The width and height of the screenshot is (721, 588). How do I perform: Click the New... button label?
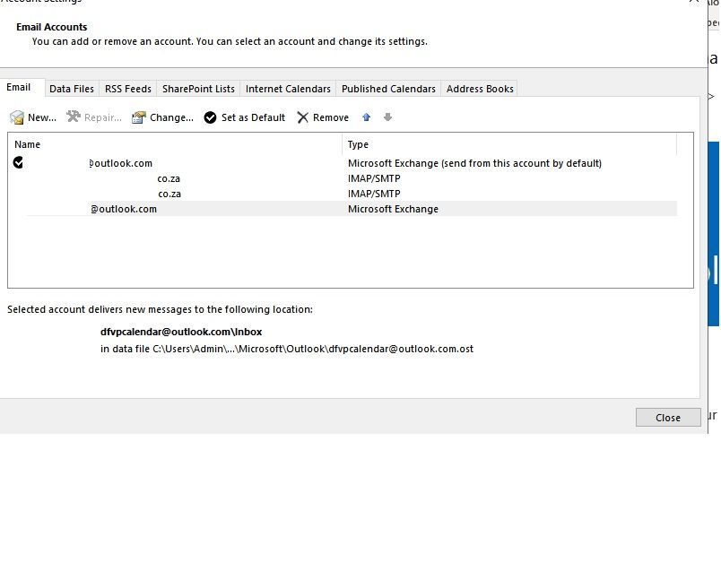[x=42, y=117]
